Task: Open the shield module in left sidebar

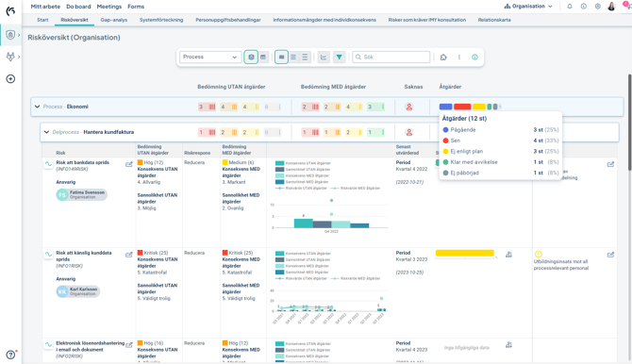Action: click(10, 35)
